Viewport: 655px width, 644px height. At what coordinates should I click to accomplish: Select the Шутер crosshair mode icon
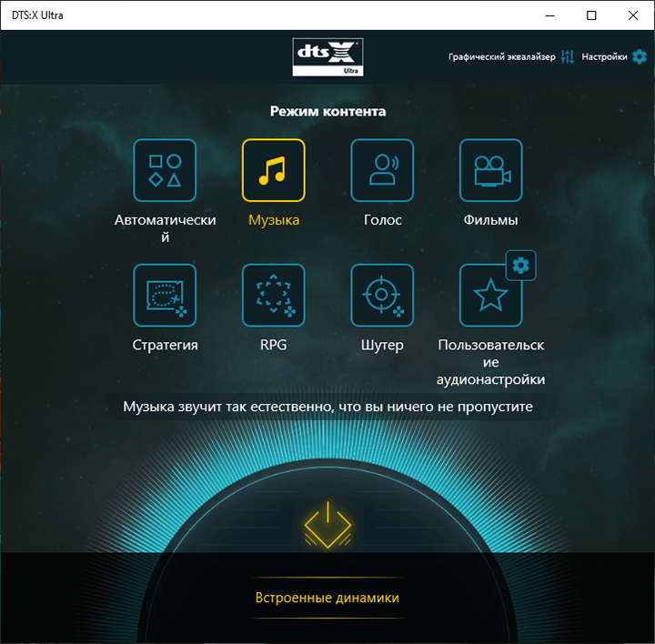[382, 296]
